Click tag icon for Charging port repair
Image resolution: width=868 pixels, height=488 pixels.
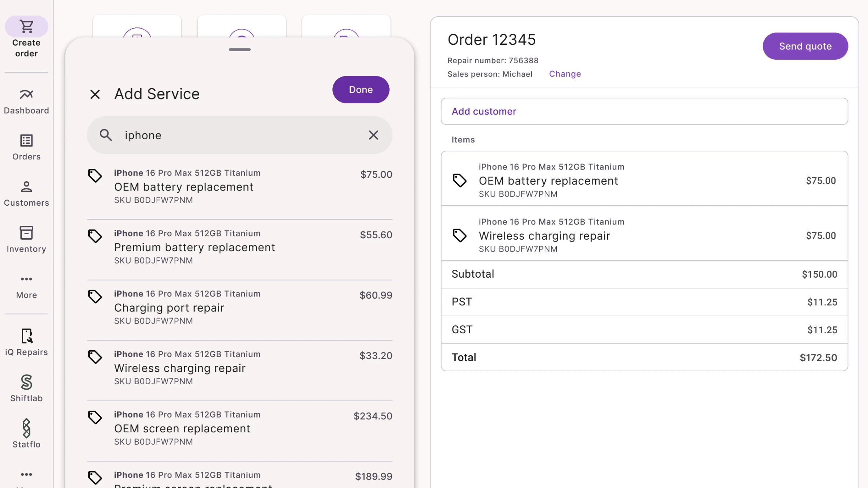(95, 296)
